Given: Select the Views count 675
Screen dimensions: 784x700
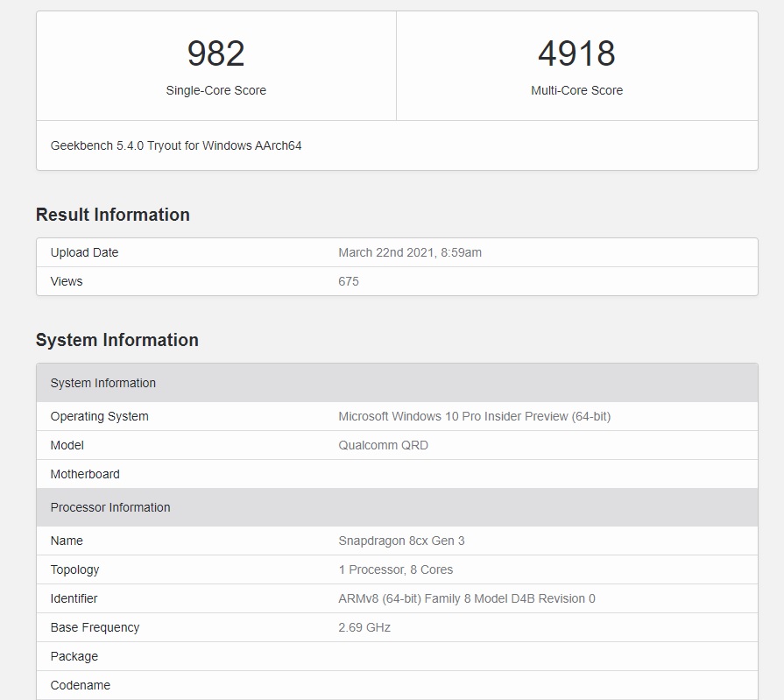Looking at the screenshot, I should click(349, 281).
